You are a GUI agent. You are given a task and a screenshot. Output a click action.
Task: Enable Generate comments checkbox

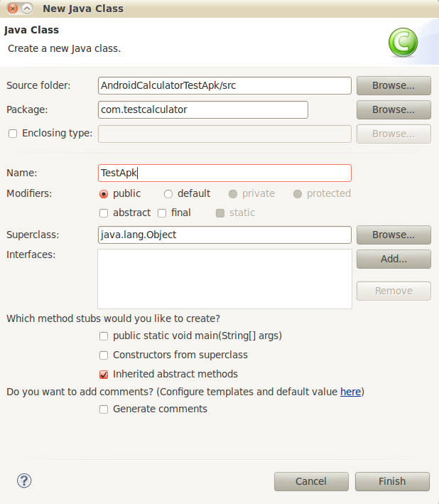coord(104,409)
